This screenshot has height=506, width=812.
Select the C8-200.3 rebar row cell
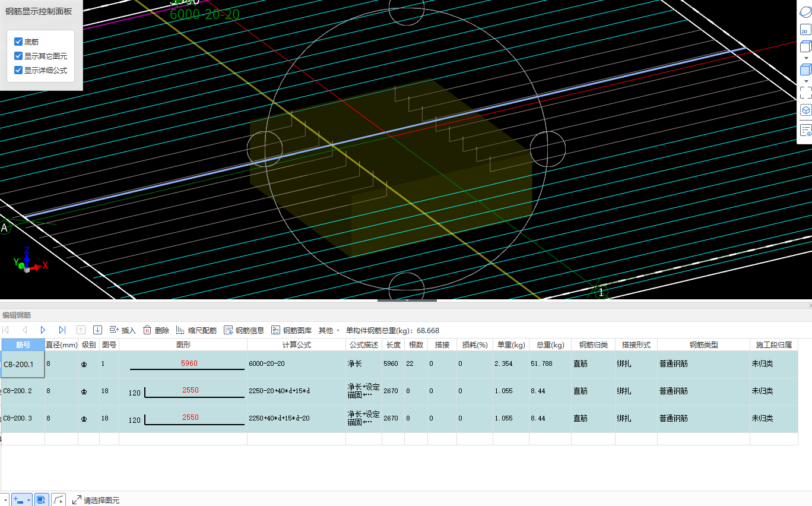tap(23, 419)
